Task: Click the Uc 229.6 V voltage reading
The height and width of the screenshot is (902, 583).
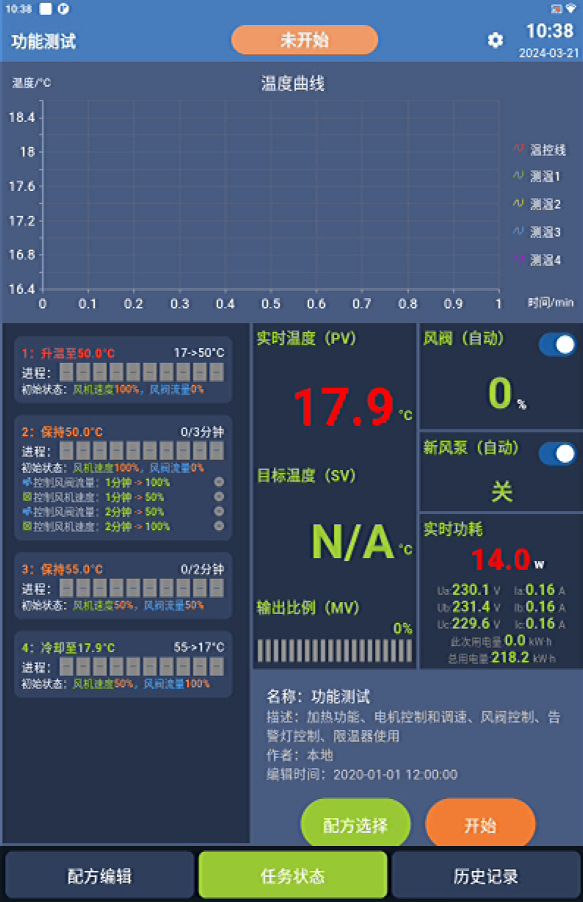Action: [x=469, y=624]
